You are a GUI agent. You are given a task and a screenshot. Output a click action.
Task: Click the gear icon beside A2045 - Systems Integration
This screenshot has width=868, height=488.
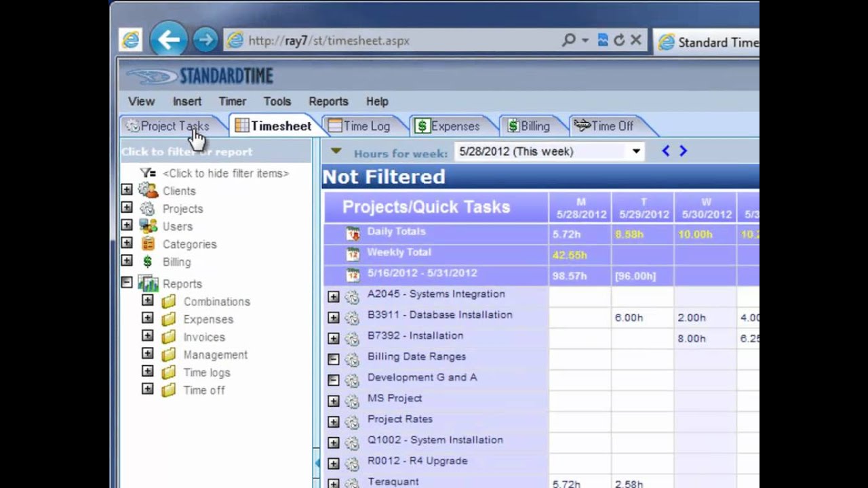pyautogui.click(x=351, y=296)
